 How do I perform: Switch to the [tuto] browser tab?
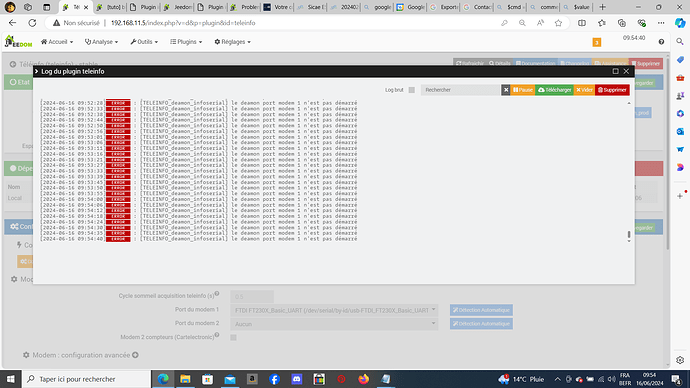(110, 7)
